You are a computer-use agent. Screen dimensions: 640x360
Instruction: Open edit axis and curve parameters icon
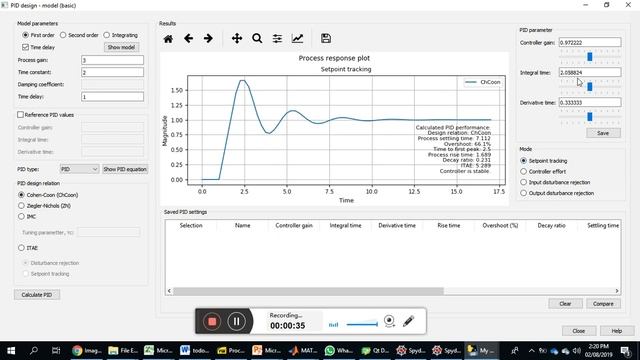(298, 39)
